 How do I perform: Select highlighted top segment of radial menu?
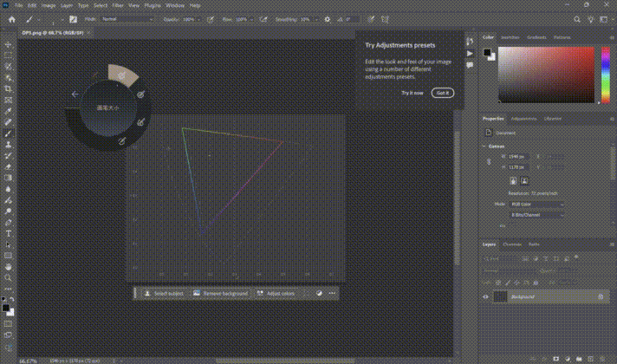pos(123,75)
